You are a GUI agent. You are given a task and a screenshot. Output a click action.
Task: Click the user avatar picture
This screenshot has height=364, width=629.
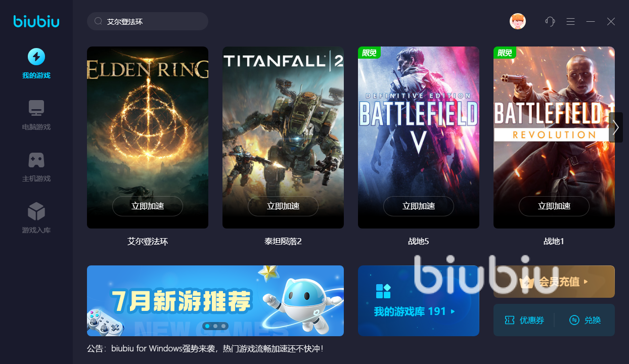click(x=518, y=21)
